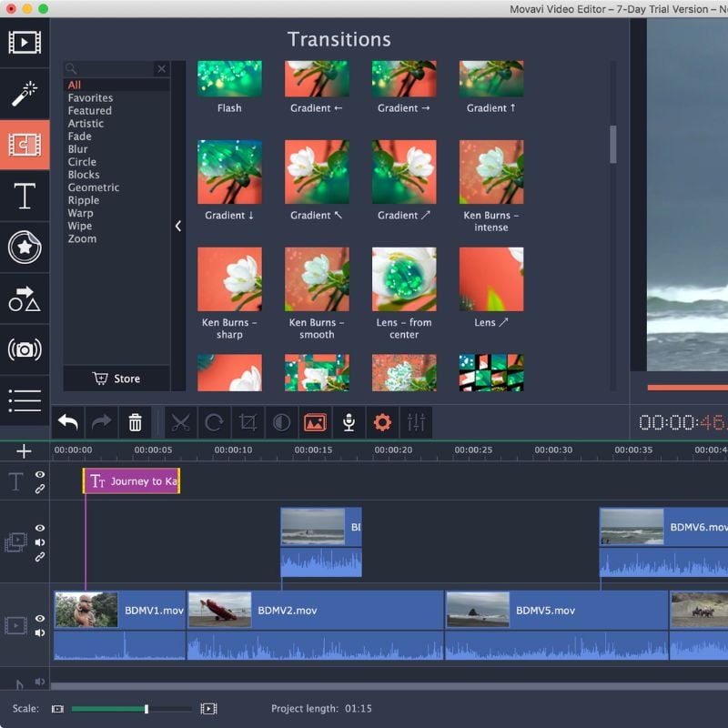
Task: Click the Redo arrow button
Action: tap(101, 422)
